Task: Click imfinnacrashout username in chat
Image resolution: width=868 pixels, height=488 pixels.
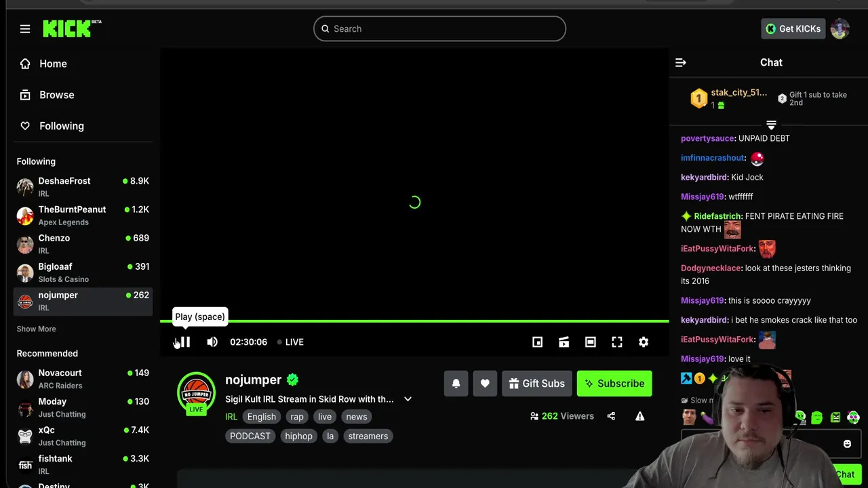Action: [x=712, y=158]
